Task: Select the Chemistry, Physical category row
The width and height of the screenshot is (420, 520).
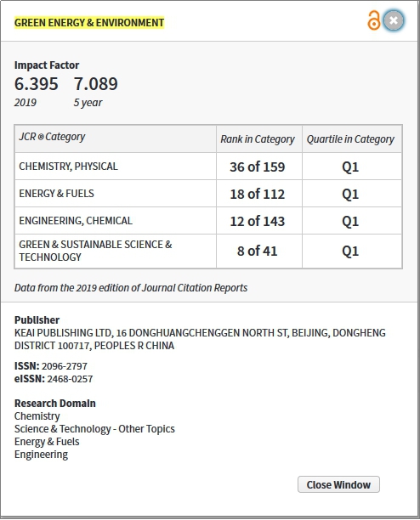Action: (208, 167)
